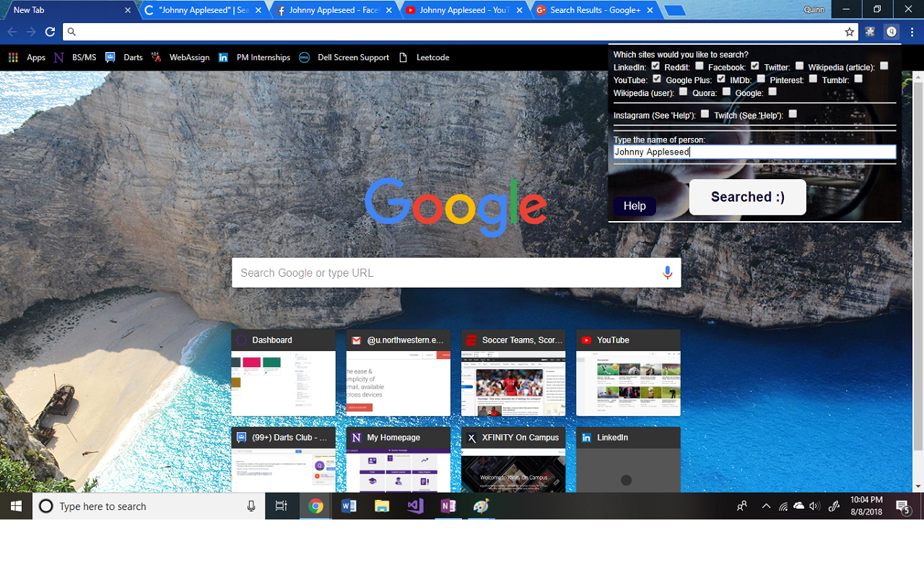Open Word from the taskbar
Viewport: 924px width, 578px height.
click(349, 506)
